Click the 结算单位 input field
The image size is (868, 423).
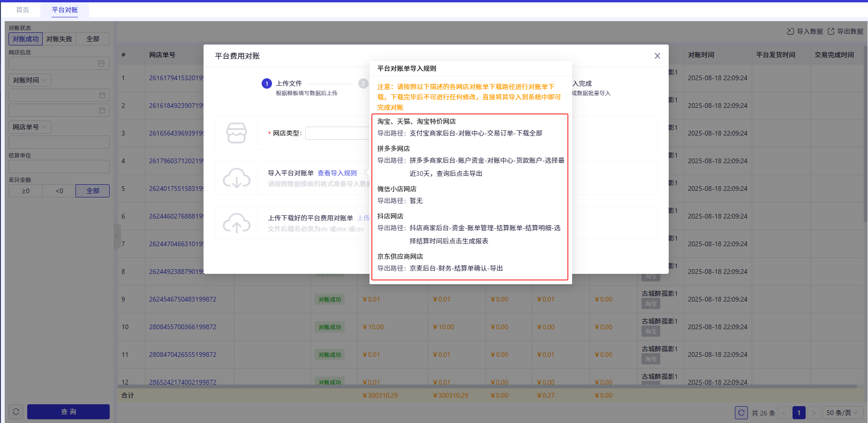(x=59, y=166)
